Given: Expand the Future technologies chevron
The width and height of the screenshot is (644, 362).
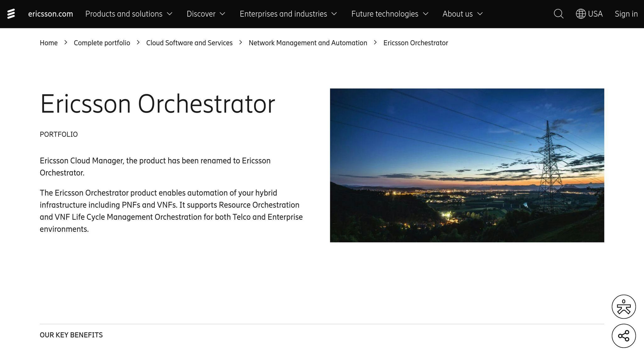Looking at the screenshot, I should tap(425, 14).
